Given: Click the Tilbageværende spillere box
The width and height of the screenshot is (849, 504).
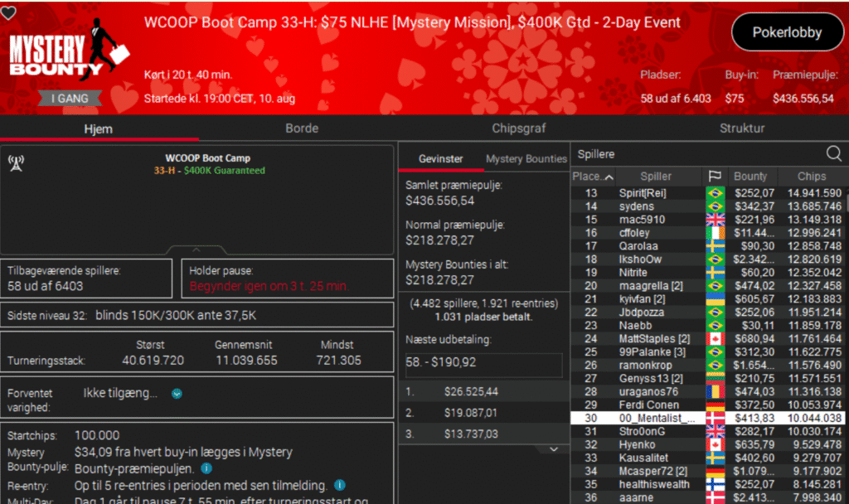Looking at the screenshot, I should tap(86, 279).
